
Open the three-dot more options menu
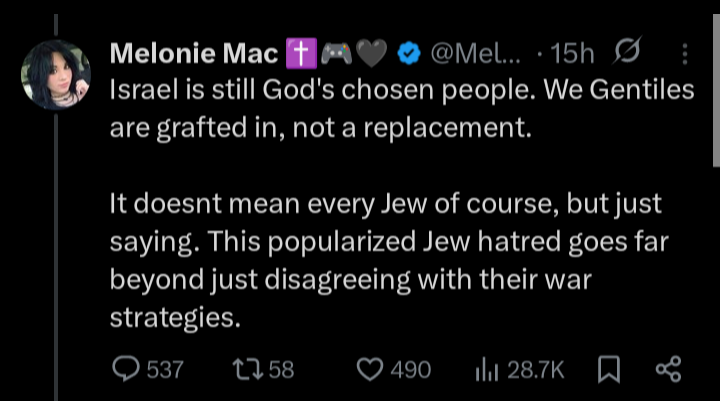(x=685, y=52)
